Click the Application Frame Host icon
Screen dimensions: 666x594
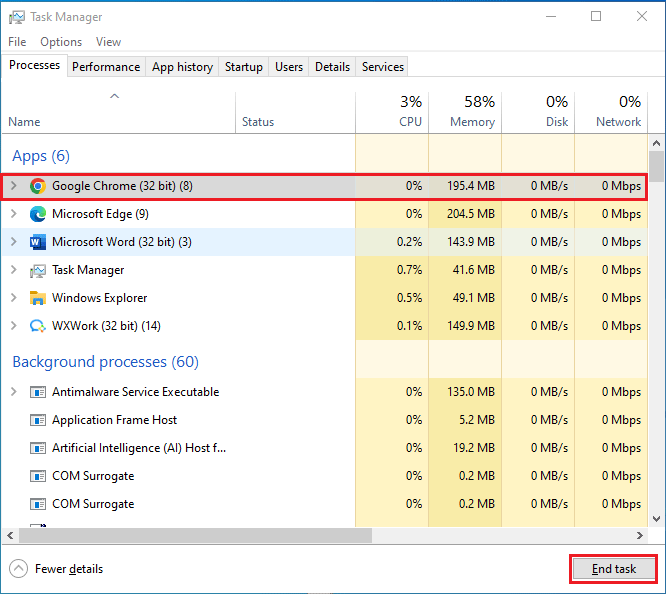coord(38,420)
